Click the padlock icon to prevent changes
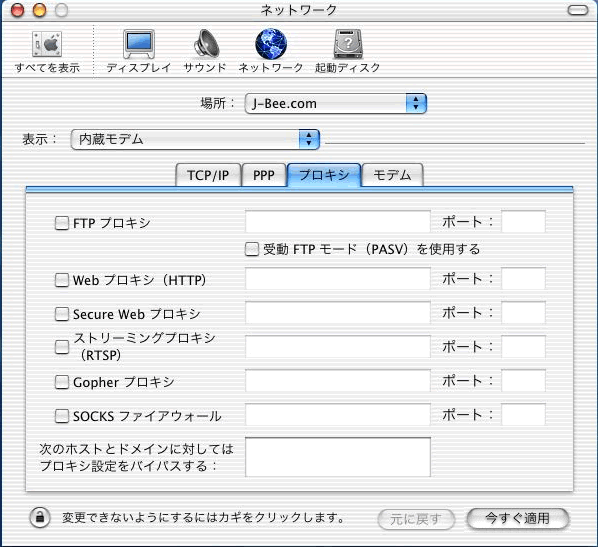 tap(40, 518)
